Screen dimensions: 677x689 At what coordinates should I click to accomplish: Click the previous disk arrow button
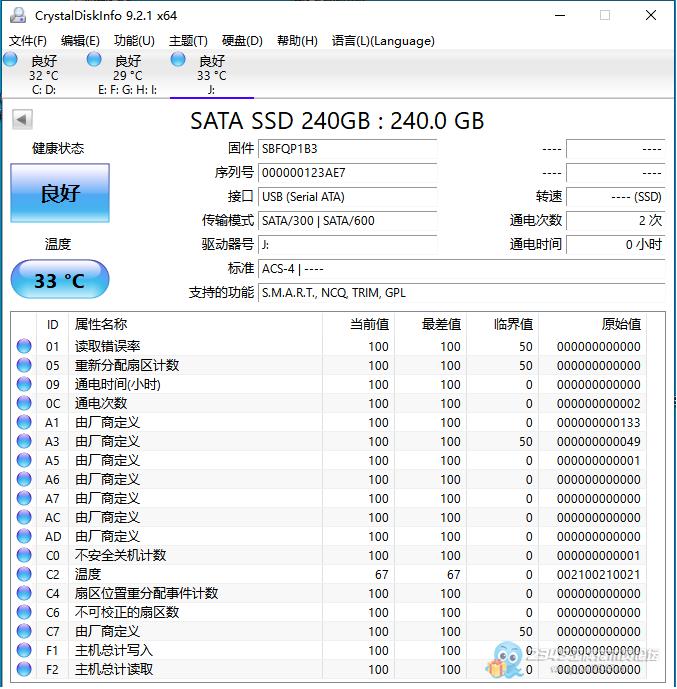[x=22, y=120]
